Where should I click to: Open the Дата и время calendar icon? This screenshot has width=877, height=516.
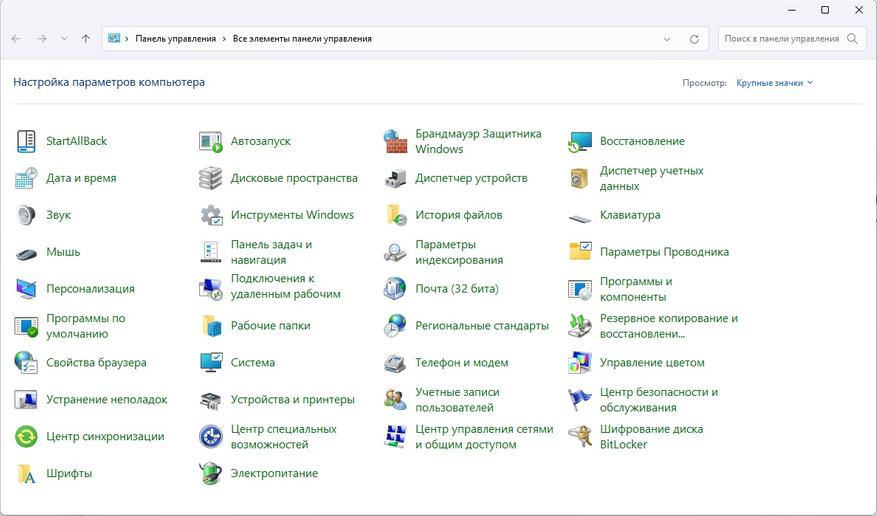pyautogui.click(x=26, y=178)
